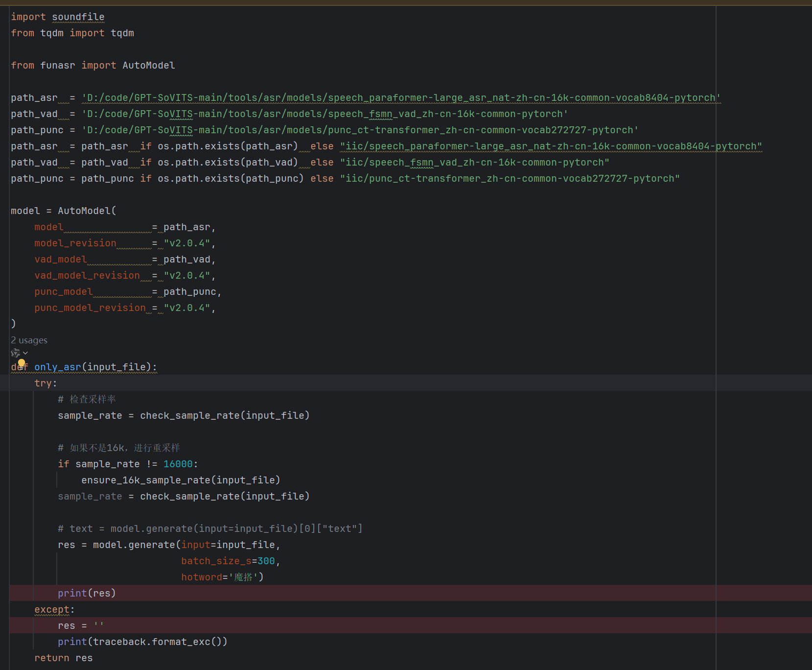Click the vad_model_revision keyword argument
The width and height of the screenshot is (812, 670).
pyautogui.click(x=87, y=275)
